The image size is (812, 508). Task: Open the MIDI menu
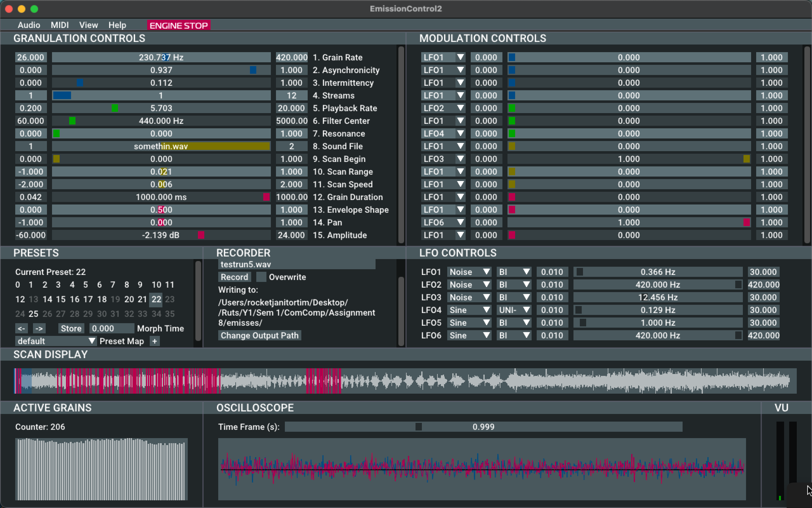click(60, 25)
